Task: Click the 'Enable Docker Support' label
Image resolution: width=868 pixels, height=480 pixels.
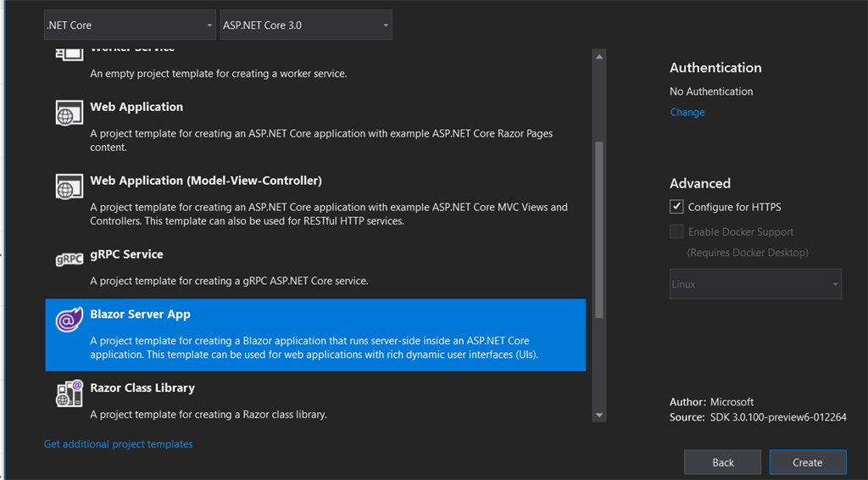Action: pos(741,232)
